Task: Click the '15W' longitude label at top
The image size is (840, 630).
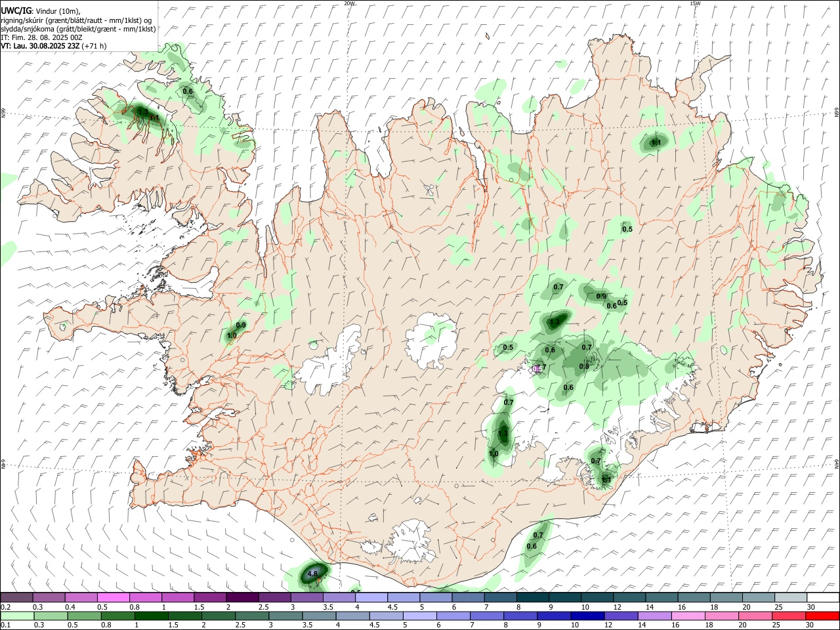Action: coord(695,3)
